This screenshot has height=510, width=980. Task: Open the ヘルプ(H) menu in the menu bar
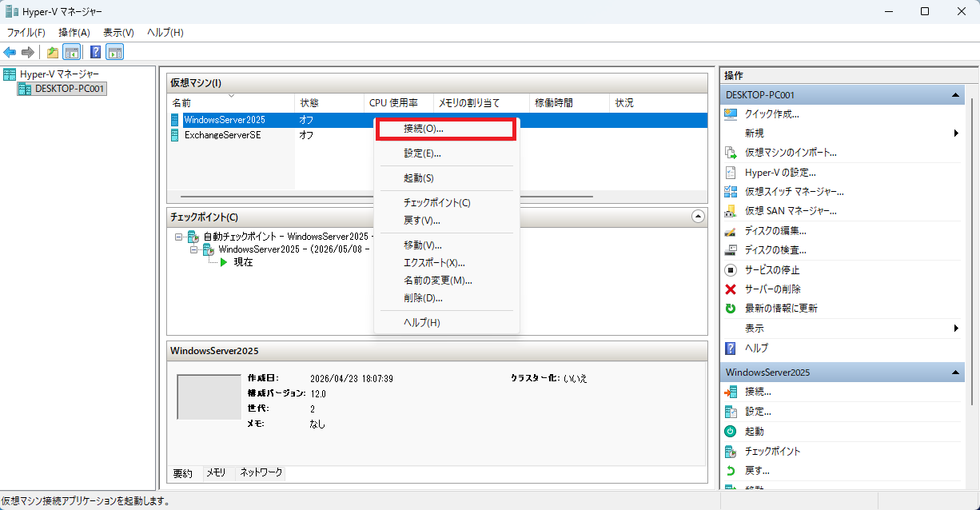pyautogui.click(x=165, y=33)
